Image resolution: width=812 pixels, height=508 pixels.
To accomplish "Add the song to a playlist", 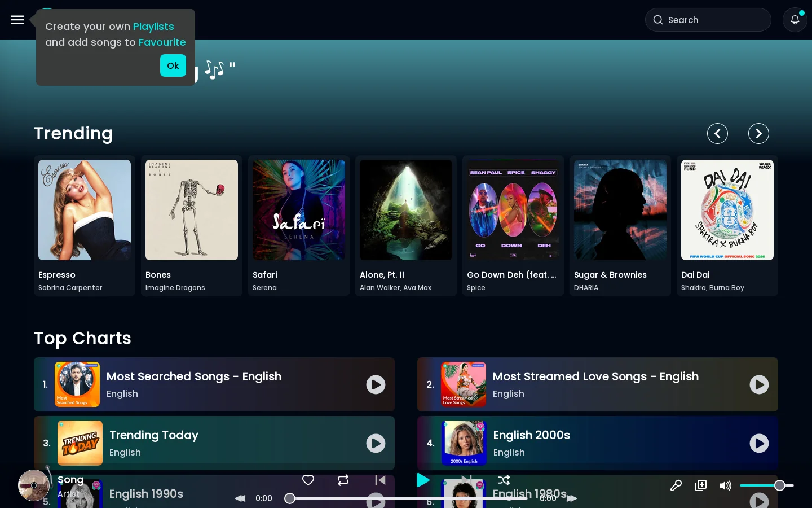I will pos(701,485).
